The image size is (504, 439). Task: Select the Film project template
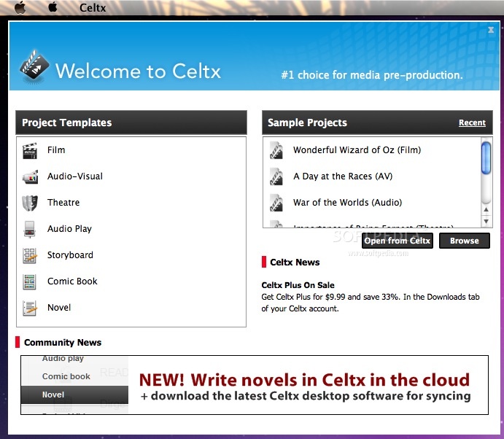tap(56, 150)
